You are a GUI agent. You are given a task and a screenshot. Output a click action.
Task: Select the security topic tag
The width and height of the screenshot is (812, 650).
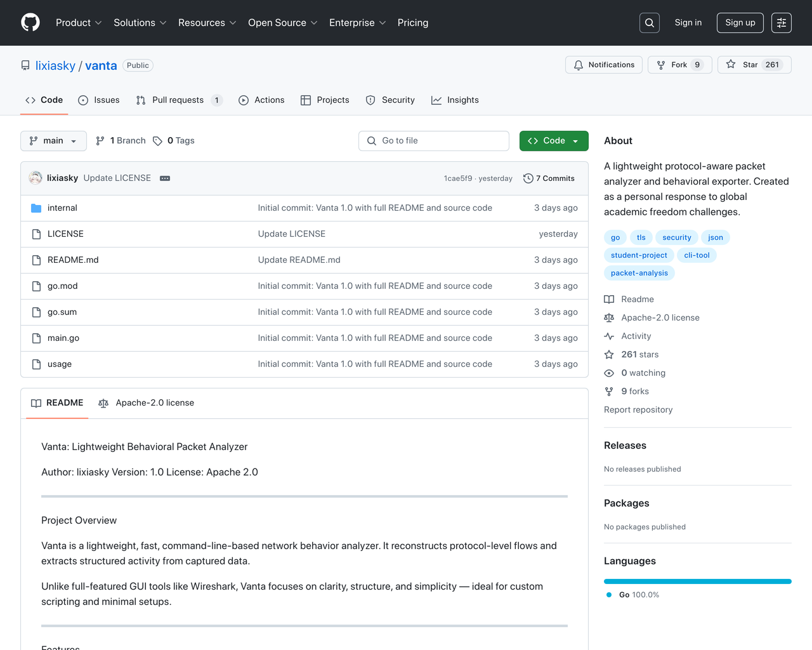click(x=677, y=237)
